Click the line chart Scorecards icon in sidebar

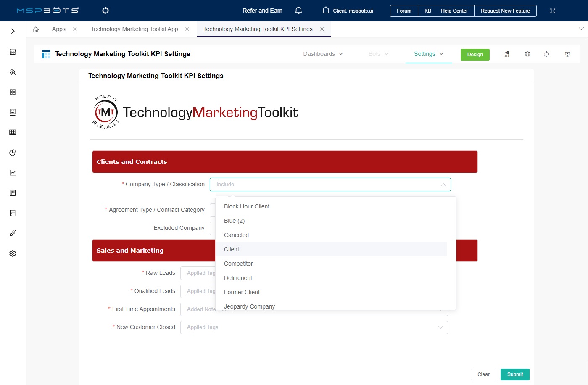pyautogui.click(x=12, y=173)
